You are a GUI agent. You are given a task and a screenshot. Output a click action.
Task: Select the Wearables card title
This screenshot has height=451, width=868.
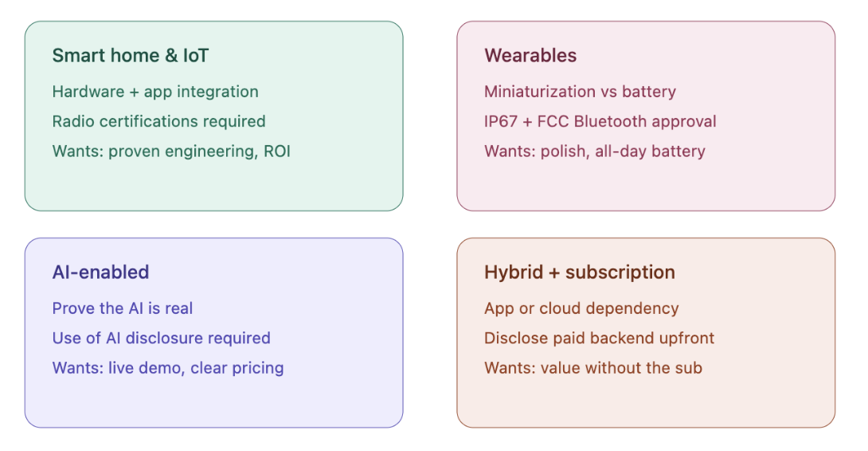click(x=530, y=56)
